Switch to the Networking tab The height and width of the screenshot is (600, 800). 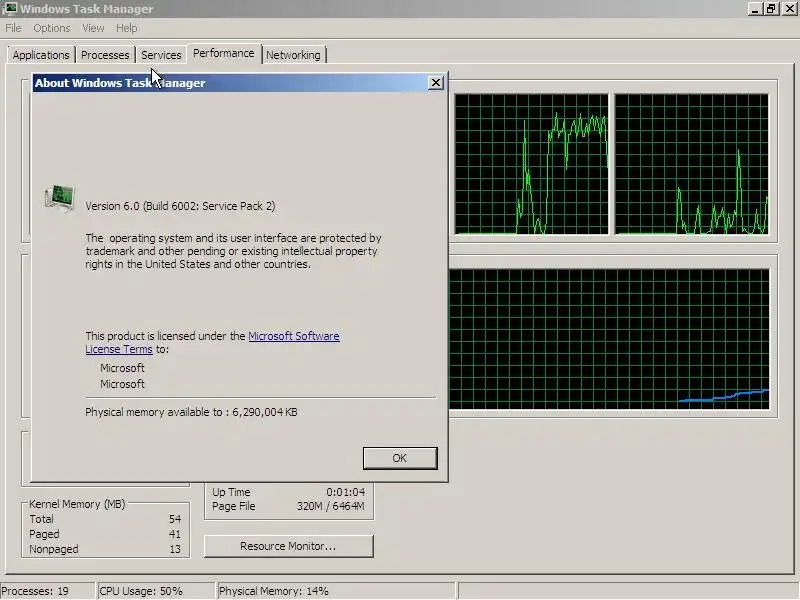293,55
